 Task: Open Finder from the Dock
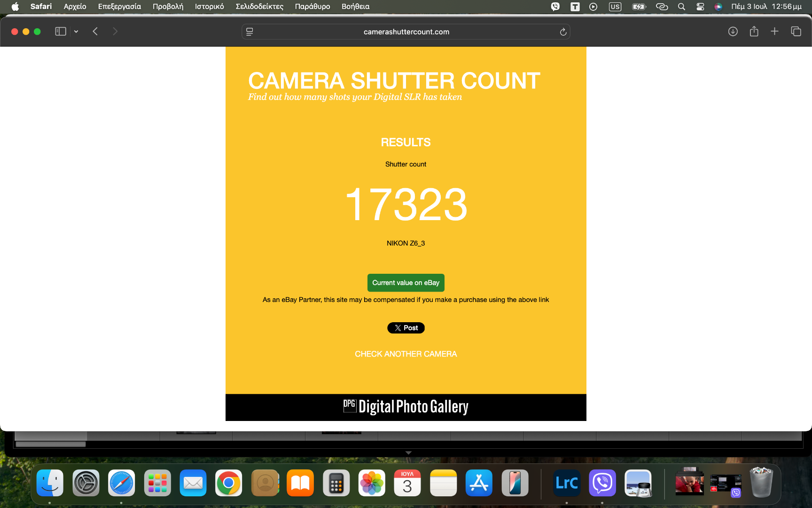tap(50, 483)
